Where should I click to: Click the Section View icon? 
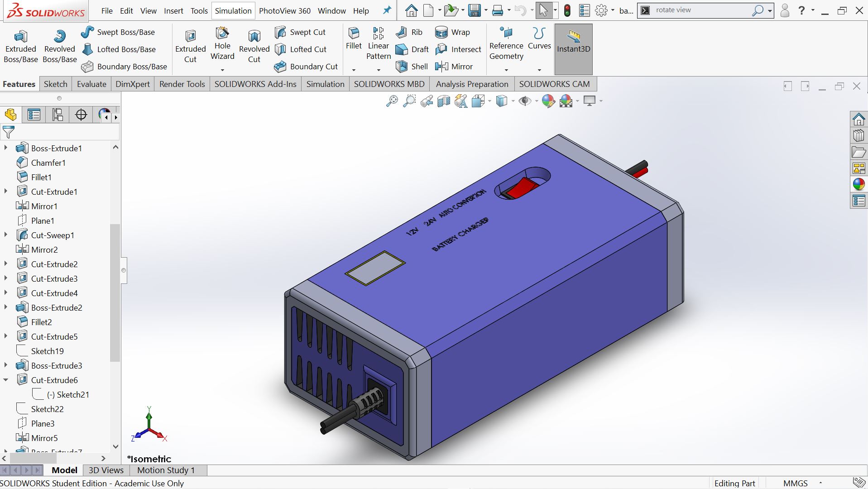point(444,101)
